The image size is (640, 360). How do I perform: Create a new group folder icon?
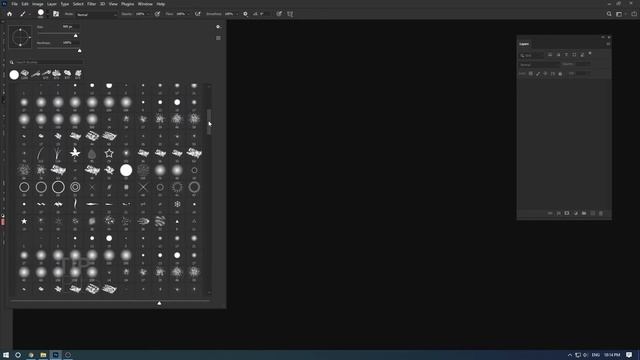pyautogui.click(x=584, y=213)
